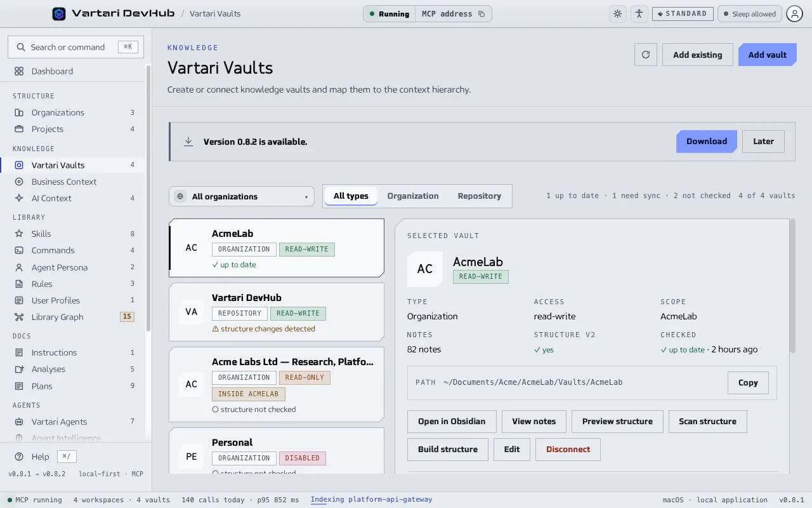Expand the All organizations dropdown

point(242,196)
